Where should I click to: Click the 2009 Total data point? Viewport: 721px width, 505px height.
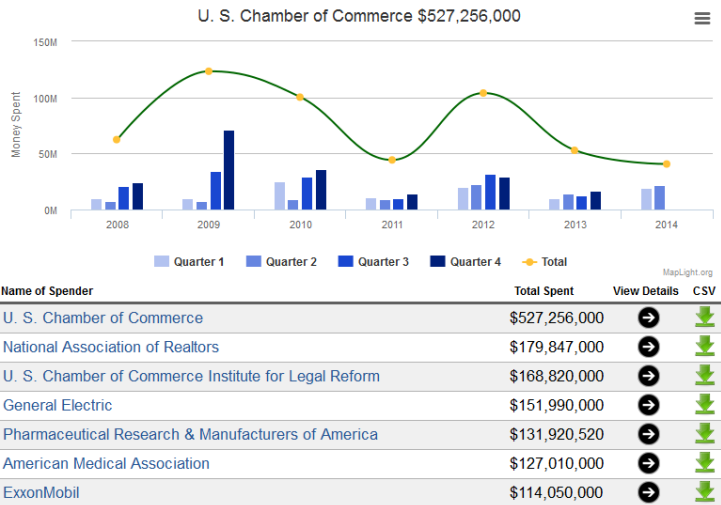[208, 71]
